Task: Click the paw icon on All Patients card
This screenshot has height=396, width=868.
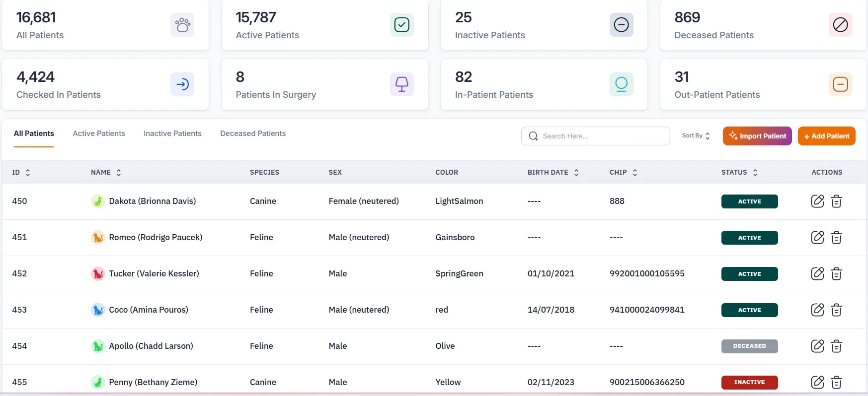Action: click(182, 25)
